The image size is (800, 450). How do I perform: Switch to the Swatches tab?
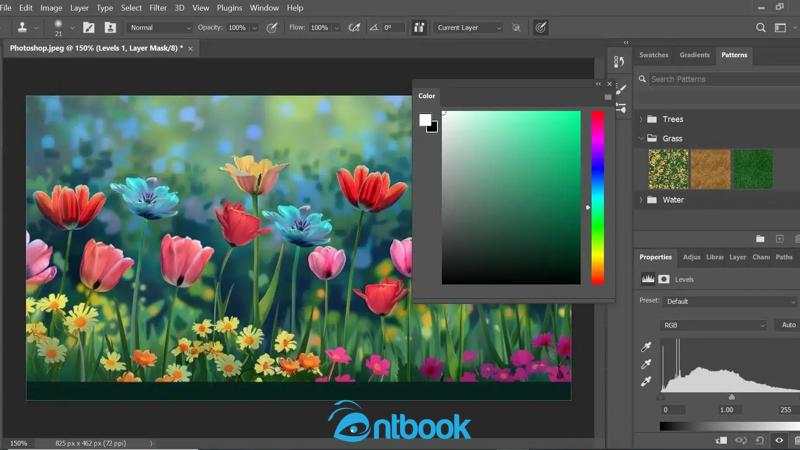click(654, 55)
